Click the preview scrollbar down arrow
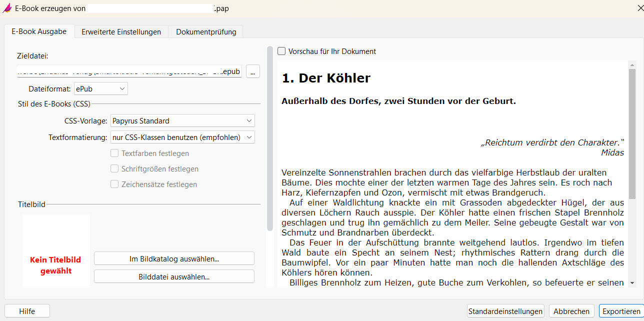The image size is (644, 321). tap(632, 282)
